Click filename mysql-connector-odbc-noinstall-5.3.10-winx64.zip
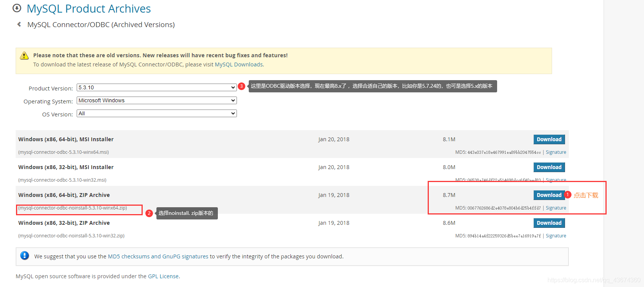The image size is (644, 287). click(x=72, y=208)
